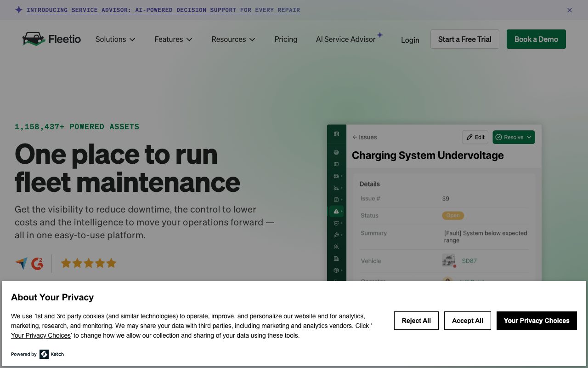The height and width of the screenshot is (368, 588).
Task: Click Start a Free Trial button
Action: (465, 39)
